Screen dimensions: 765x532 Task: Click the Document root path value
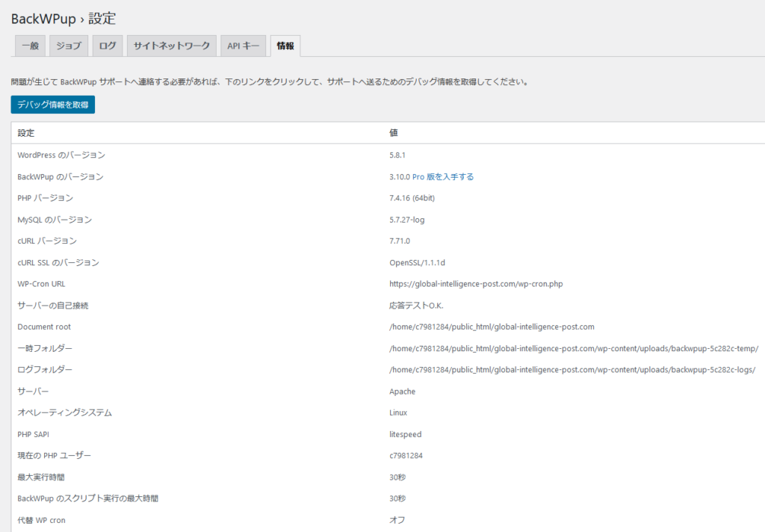coord(492,327)
